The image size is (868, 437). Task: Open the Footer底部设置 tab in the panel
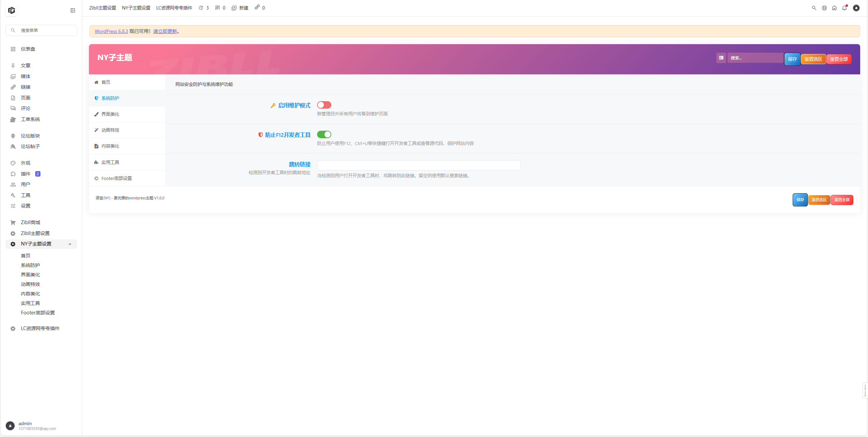116,178
